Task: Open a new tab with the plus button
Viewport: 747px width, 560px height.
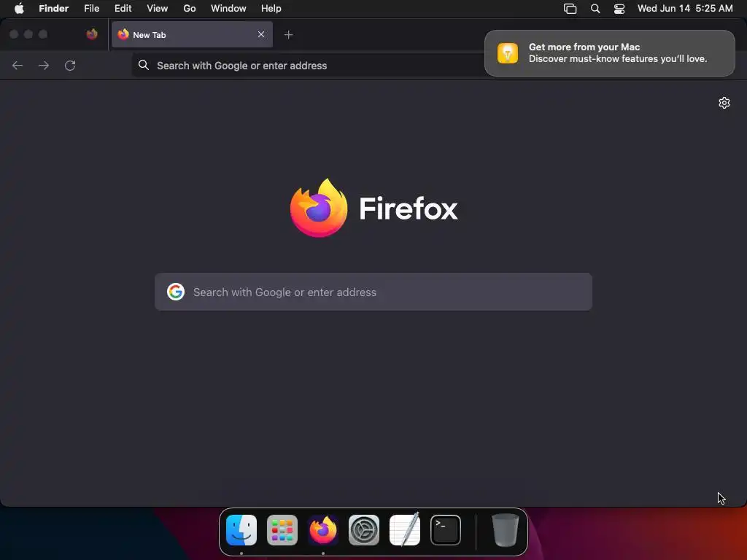Action: click(x=288, y=34)
